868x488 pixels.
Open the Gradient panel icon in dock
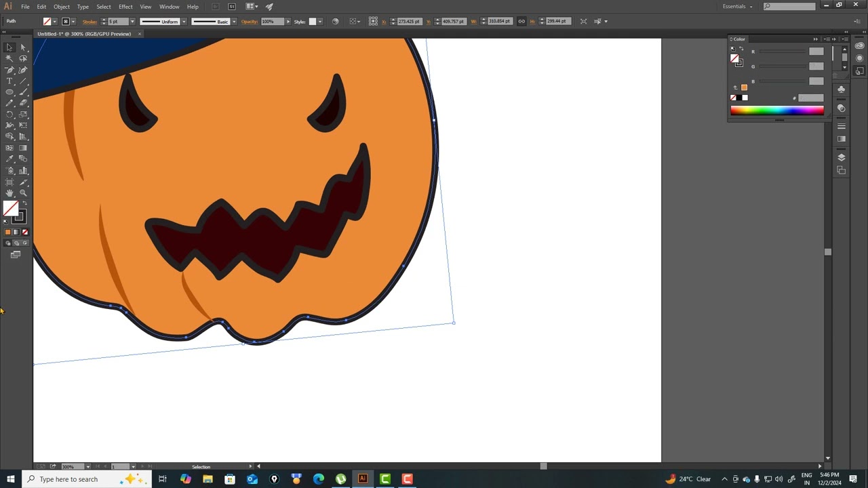[x=842, y=139]
